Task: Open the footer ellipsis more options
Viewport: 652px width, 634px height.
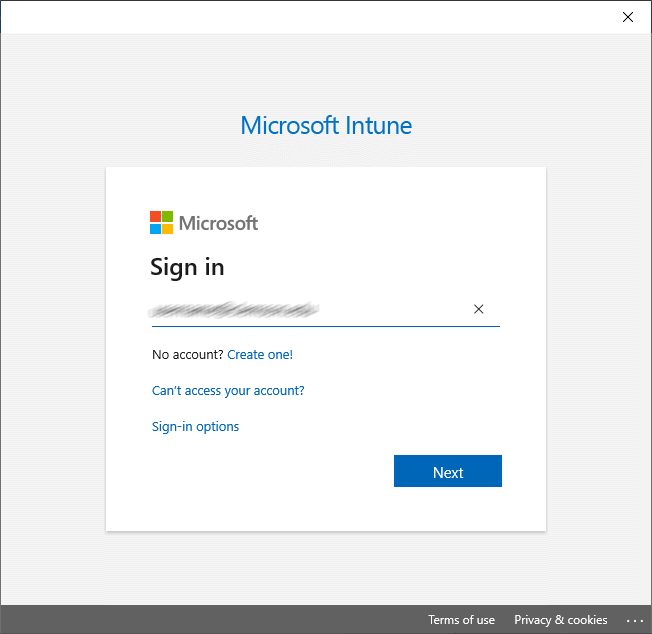Action: point(635,621)
